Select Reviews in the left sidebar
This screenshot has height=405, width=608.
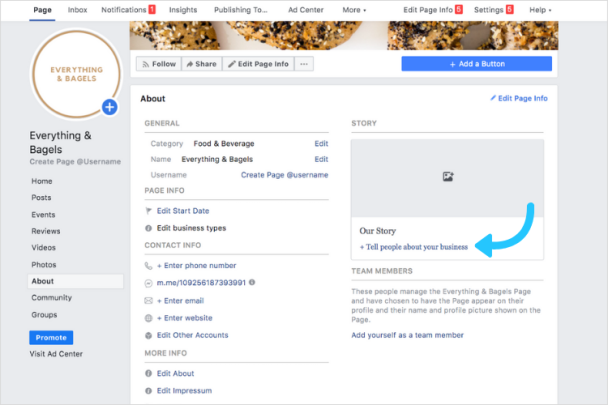click(x=45, y=231)
